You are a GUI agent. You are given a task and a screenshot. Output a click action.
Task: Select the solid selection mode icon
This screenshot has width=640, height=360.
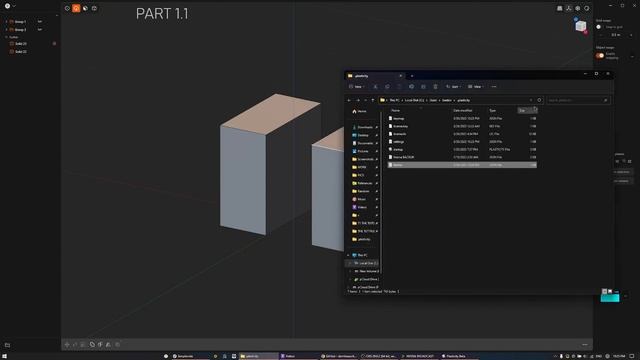click(x=94, y=8)
